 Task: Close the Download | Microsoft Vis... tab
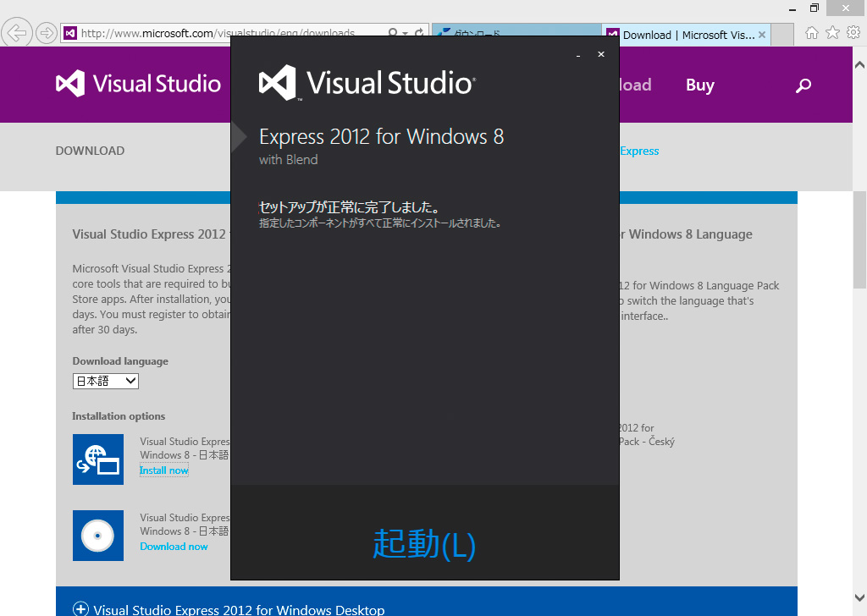(x=762, y=35)
